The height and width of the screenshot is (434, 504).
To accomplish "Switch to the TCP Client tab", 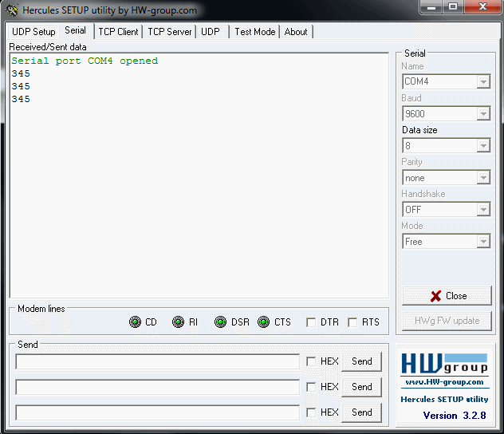I will [118, 32].
